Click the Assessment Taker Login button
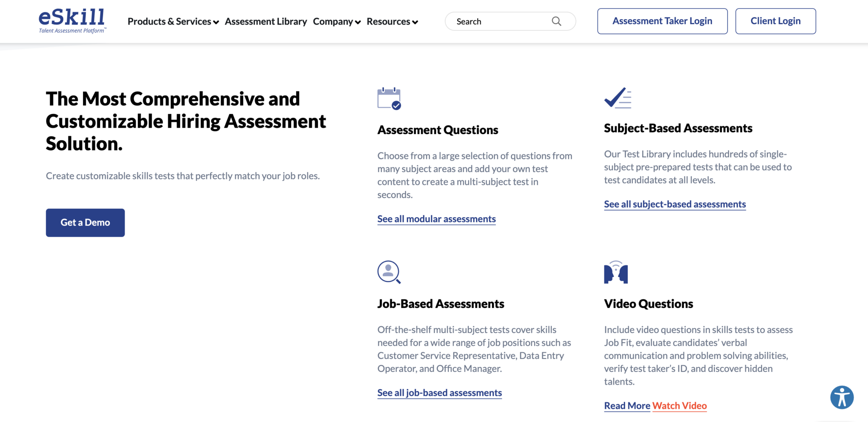Screen dimensions: 868x422 click(x=662, y=21)
